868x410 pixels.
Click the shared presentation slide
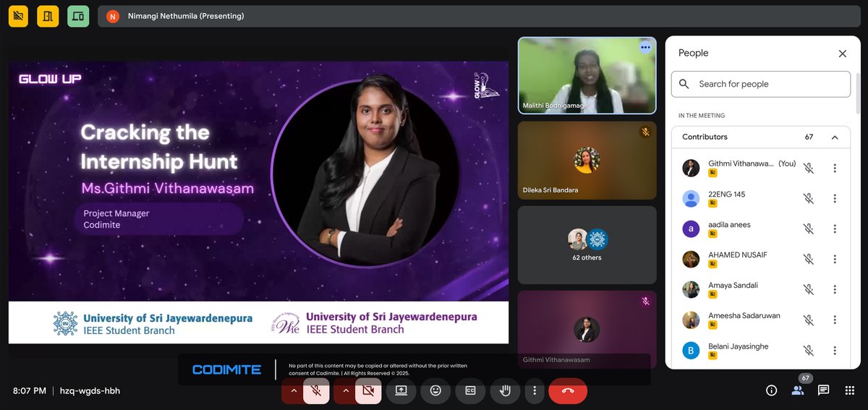258,202
